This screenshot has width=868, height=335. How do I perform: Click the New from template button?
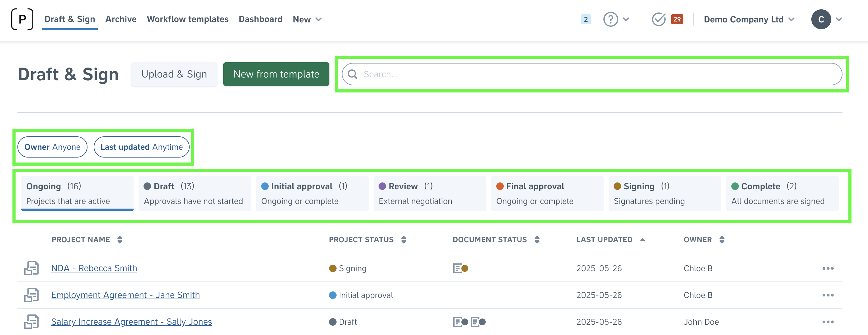276,74
